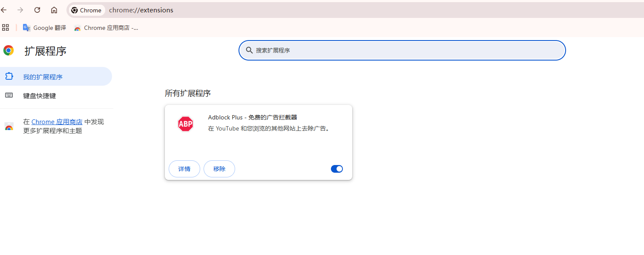This screenshot has width=644, height=255.
Task: Click the 所有扩展程序 heading
Action: click(x=188, y=93)
